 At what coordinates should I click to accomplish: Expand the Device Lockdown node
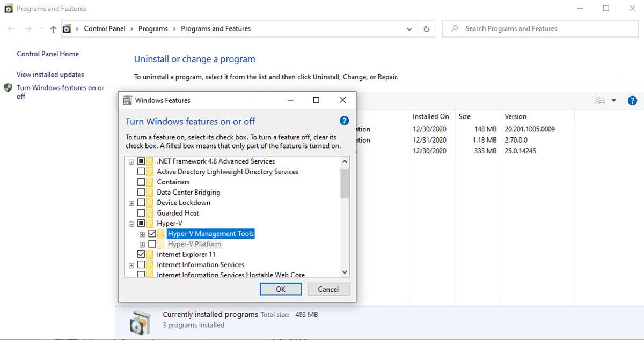131,202
